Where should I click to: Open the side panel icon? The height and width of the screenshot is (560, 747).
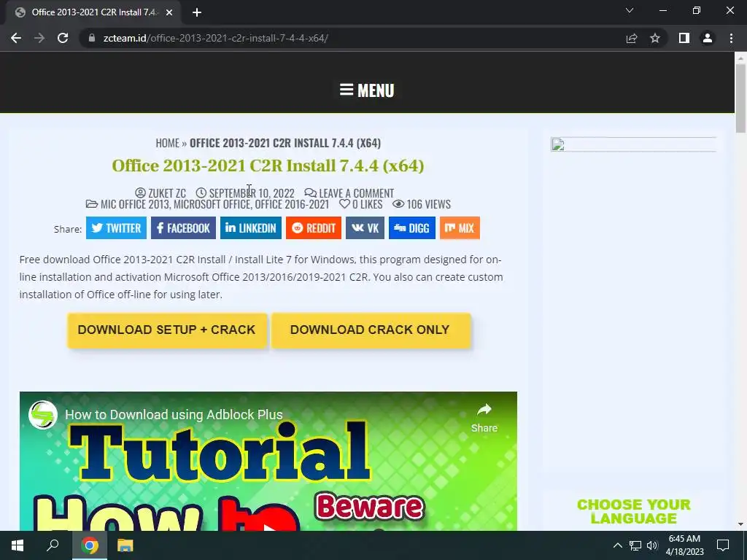point(684,38)
